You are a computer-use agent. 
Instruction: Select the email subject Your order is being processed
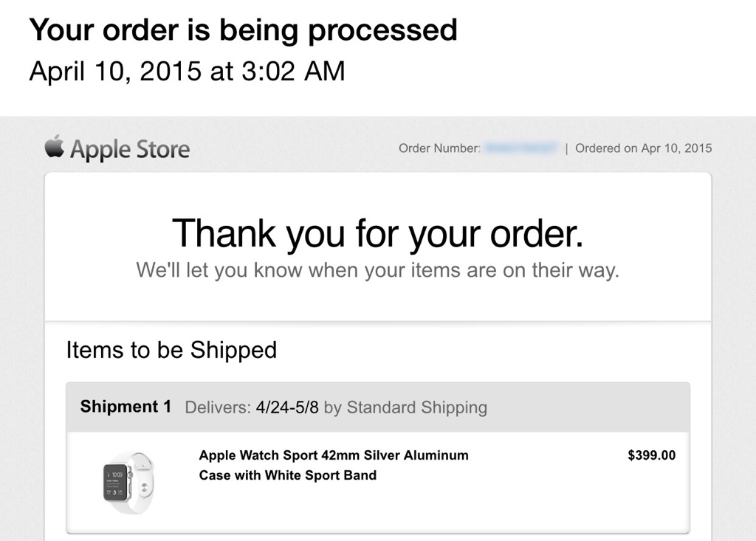tap(243, 30)
